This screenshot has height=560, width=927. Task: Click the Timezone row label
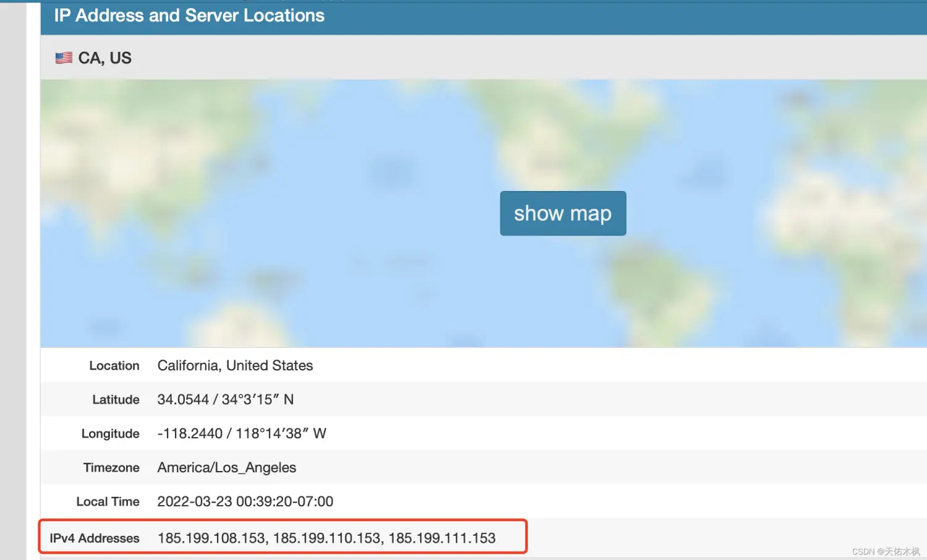point(111,468)
